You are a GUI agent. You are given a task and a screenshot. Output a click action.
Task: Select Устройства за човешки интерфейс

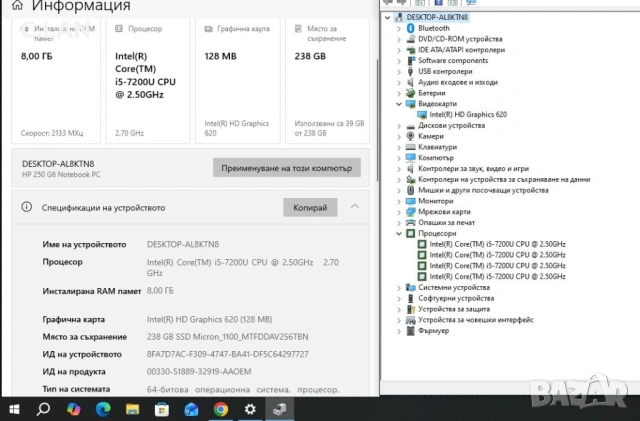click(x=476, y=320)
